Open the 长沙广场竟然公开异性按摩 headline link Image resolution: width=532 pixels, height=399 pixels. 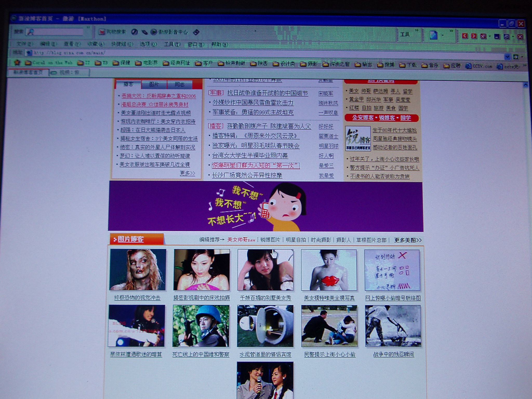point(247,175)
